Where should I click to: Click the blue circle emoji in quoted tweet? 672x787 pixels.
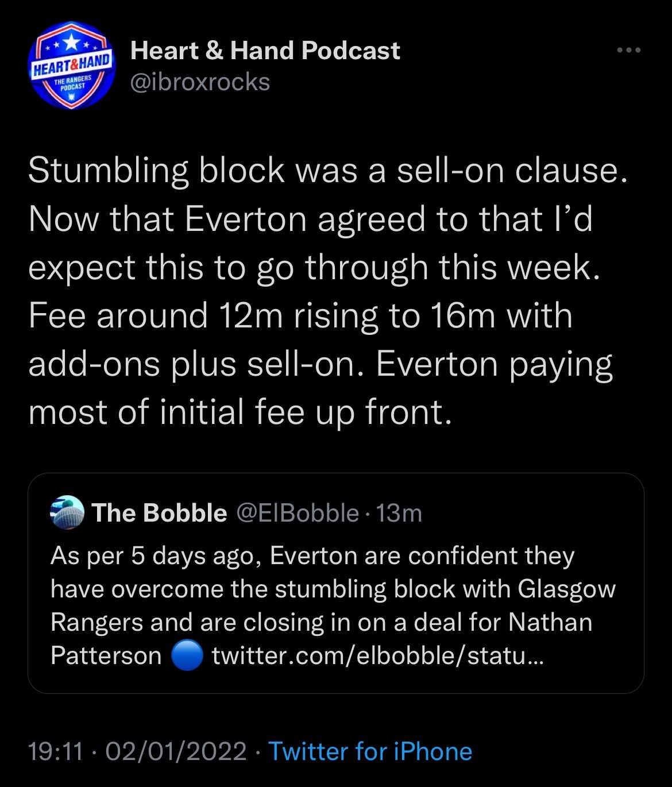[187, 655]
